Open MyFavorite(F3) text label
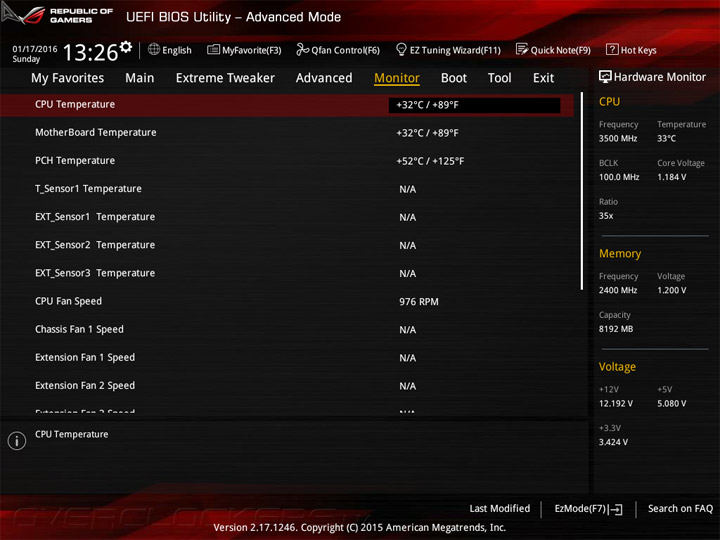The image size is (720, 540). point(252,50)
